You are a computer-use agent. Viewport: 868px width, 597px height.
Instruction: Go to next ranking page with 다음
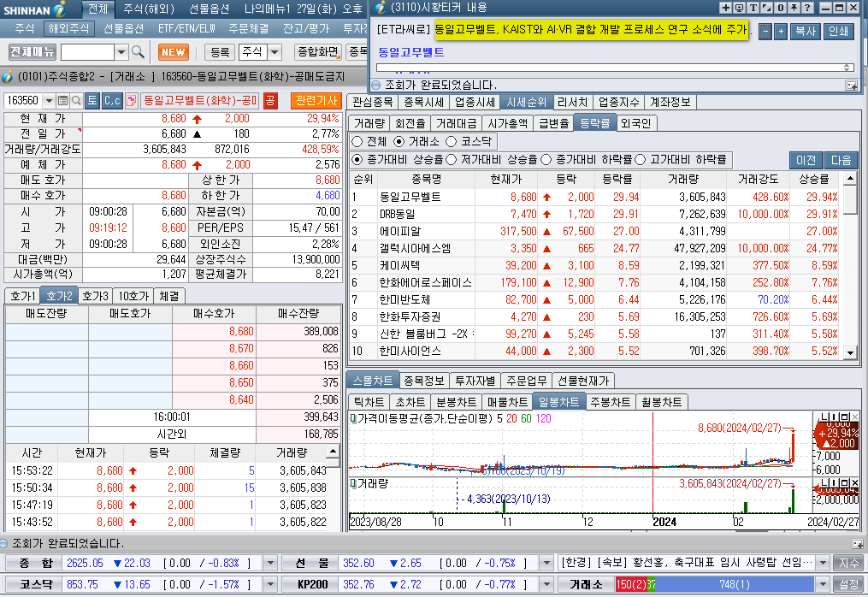(x=841, y=160)
